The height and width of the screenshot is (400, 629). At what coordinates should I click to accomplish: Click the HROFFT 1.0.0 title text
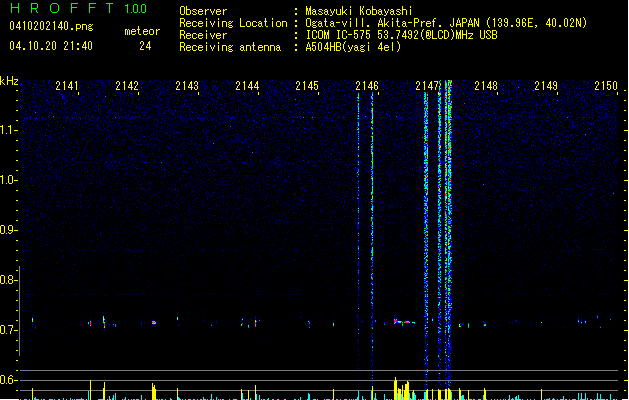(x=78, y=8)
